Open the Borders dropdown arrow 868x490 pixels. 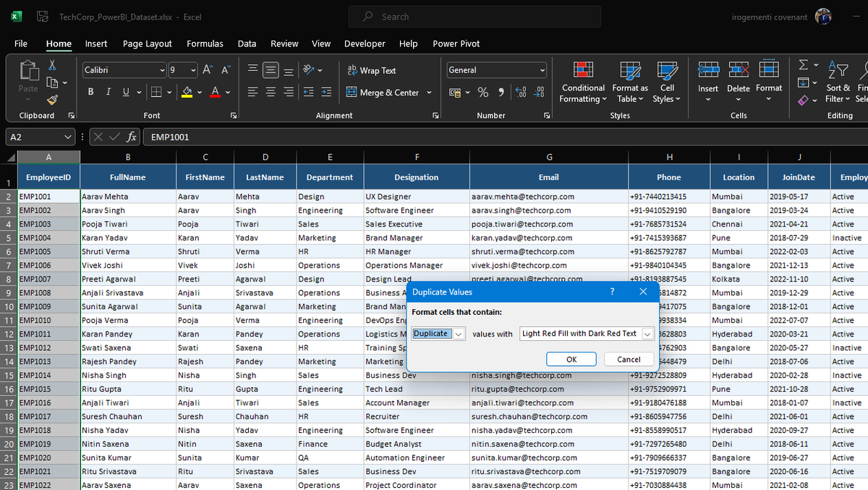pyautogui.click(x=168, y=93)
